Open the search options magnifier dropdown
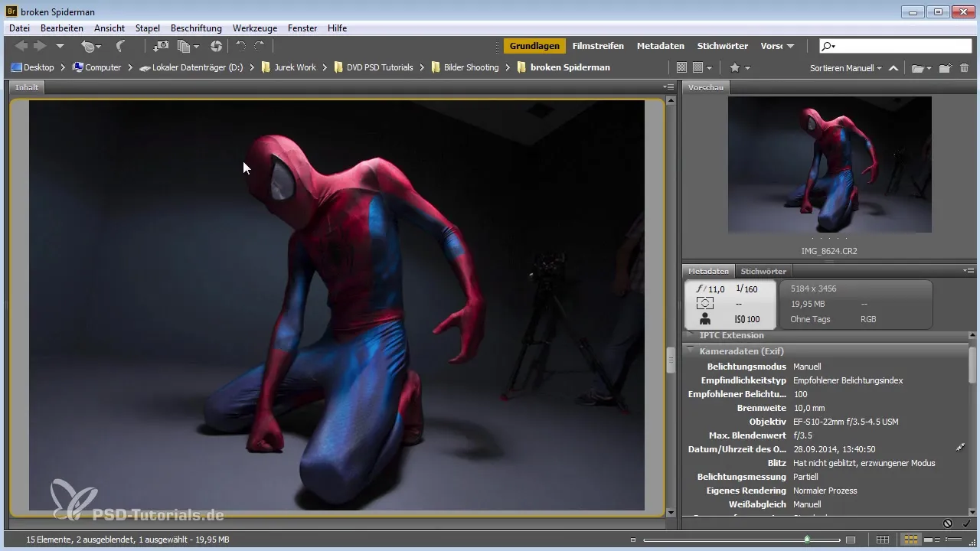Viewport: 980px width, 551px height. 828,46
